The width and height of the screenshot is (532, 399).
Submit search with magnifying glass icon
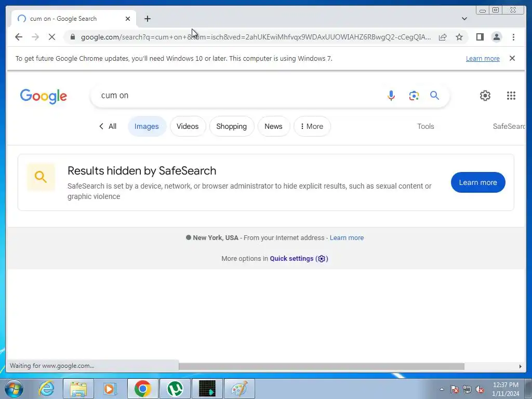click(435, 96)
